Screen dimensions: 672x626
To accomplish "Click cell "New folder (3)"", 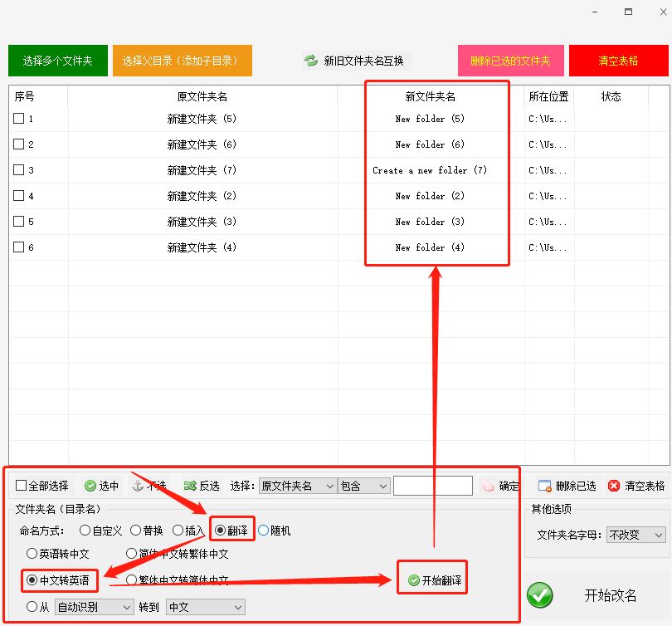I will point(430,222).
